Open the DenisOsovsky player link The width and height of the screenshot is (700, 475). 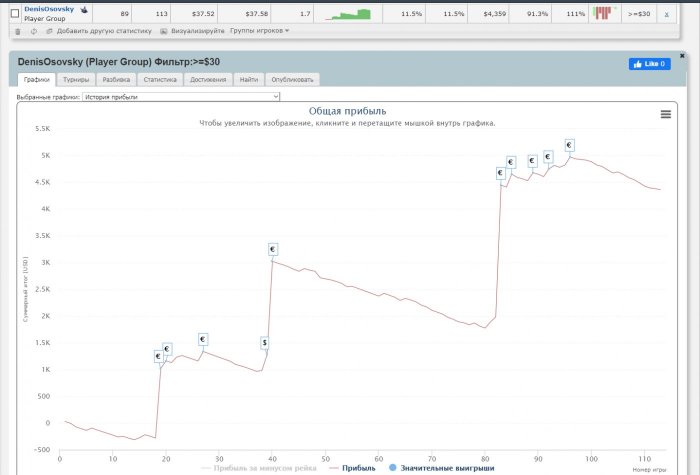tap(49, 9)
